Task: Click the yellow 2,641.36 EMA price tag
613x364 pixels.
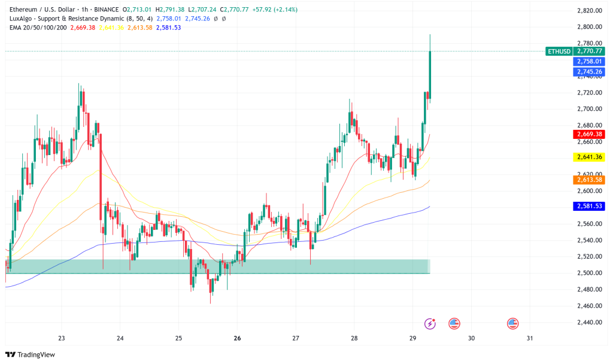Action: (x=589, y=157)
